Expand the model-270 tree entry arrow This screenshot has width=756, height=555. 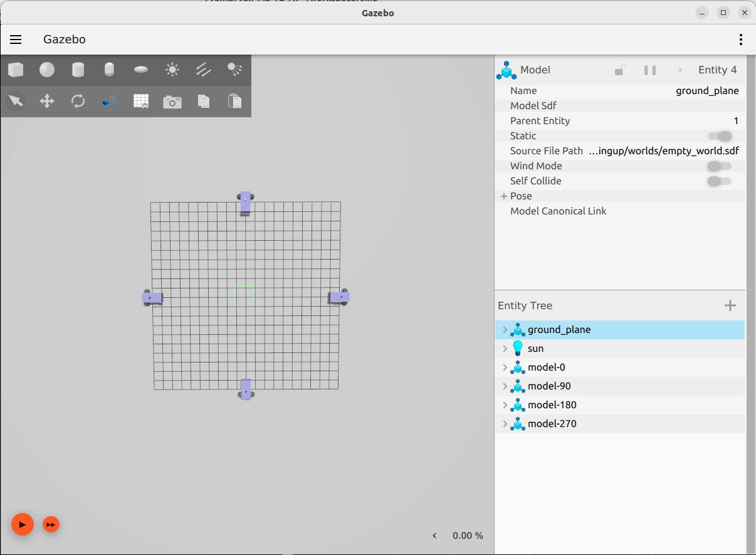505,424
